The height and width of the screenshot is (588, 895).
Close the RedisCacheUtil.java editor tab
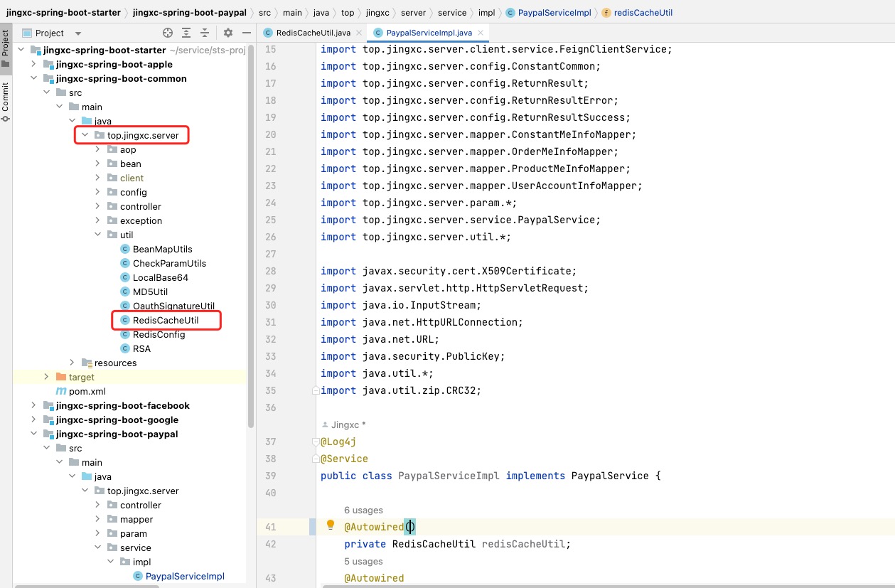pos(358,33)
